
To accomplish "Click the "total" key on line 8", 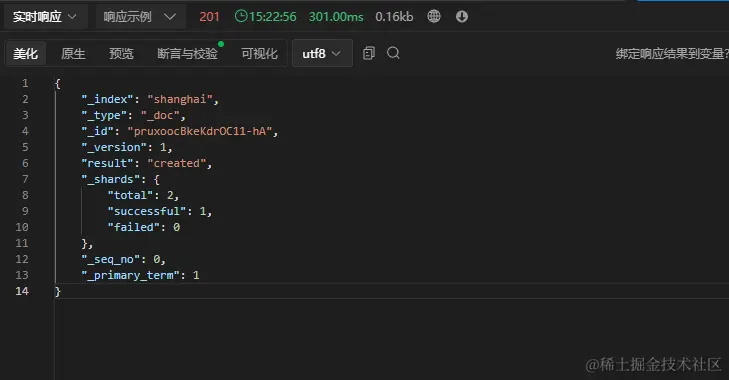I will (131, 195).
